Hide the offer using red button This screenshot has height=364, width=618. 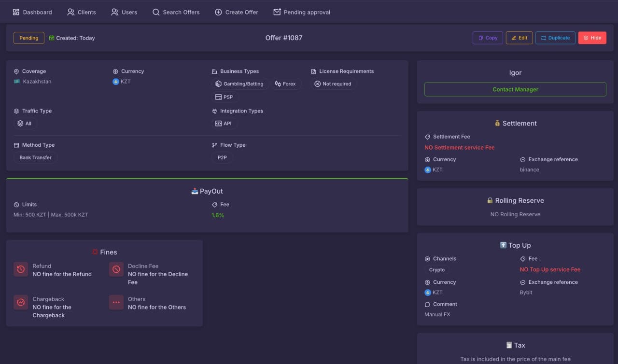coord(592,38)
